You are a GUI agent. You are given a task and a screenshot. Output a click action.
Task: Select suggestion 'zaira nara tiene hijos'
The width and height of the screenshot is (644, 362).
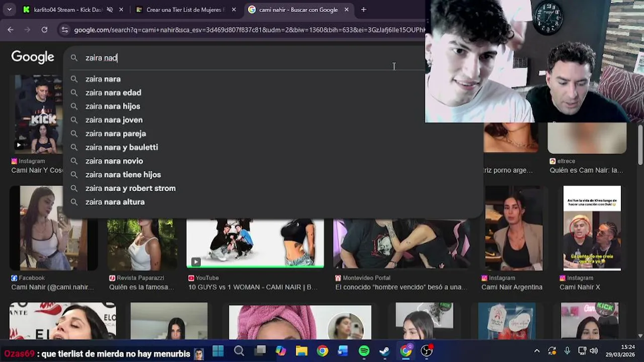coord(123,174)
